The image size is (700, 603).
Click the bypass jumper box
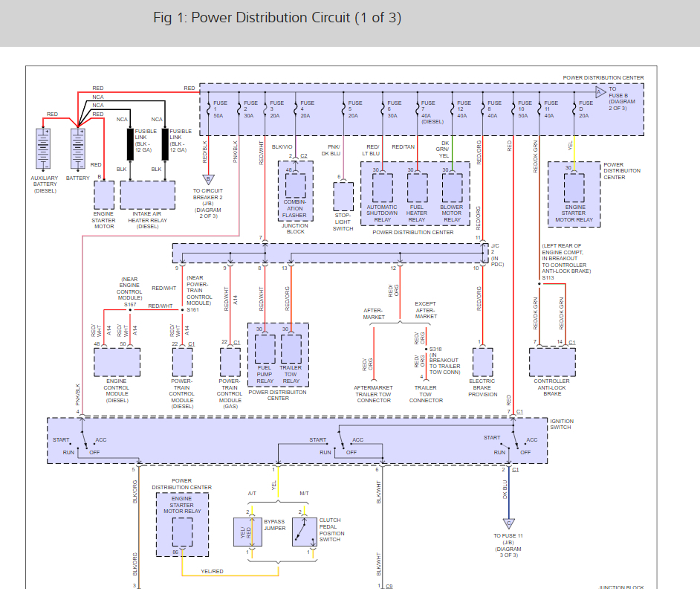247,532
